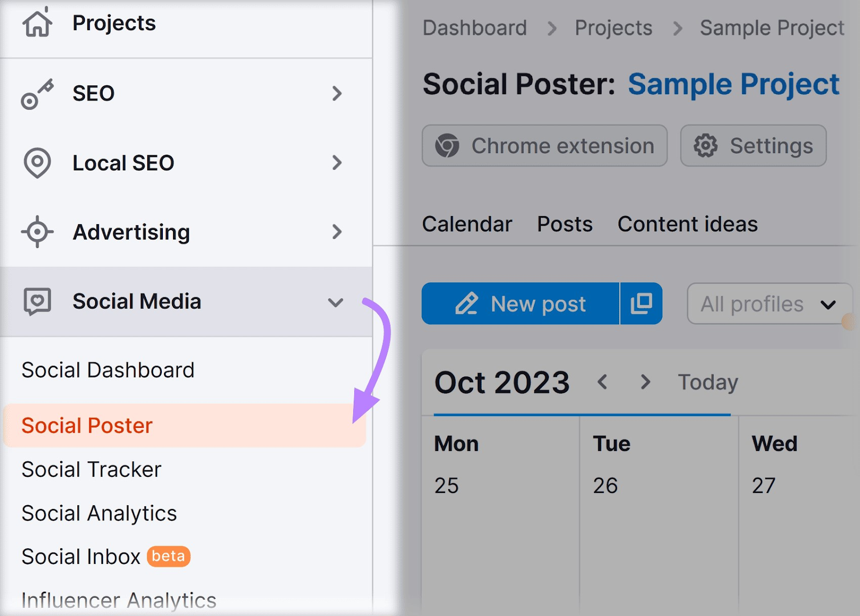
Task: Click the Advertising label
Action: (x=131, y=232)
